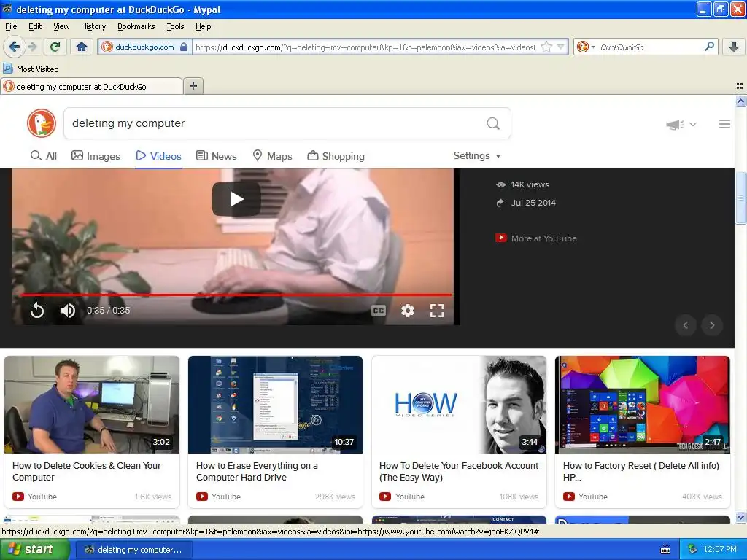Viewport: 747px width, 560px height.
Task: Open the 10:37 hard drive video thumbnail
Action: [x=275, y=404]
